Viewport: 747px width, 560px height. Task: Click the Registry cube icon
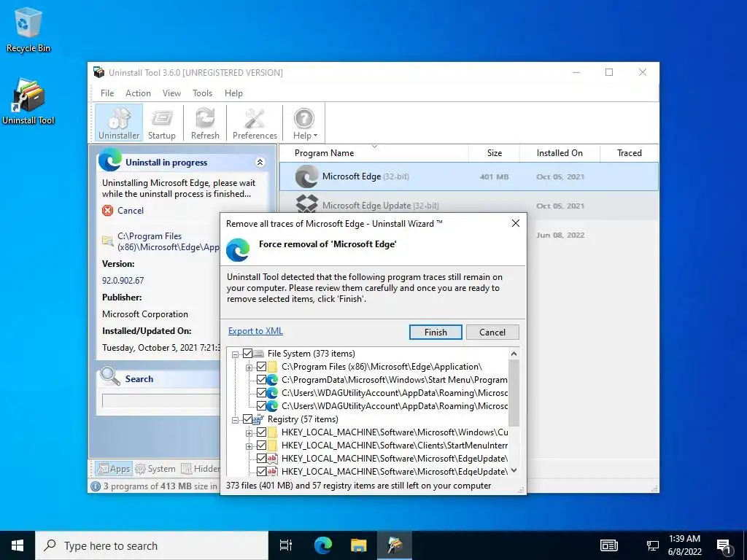258,419
